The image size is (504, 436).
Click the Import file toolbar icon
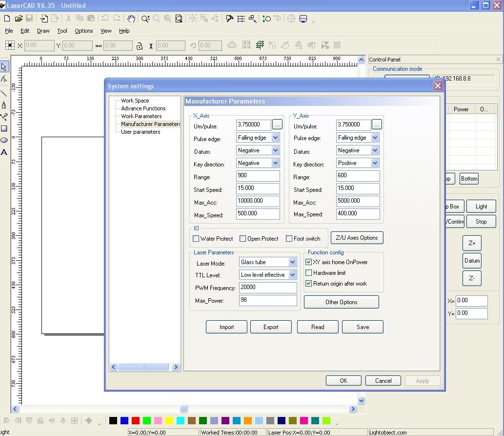pyautogui.click(x=44, y=19)
